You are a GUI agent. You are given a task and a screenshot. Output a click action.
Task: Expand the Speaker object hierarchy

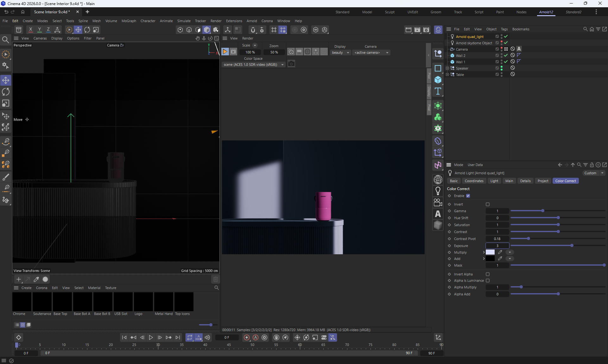click(x=447, y=68)
